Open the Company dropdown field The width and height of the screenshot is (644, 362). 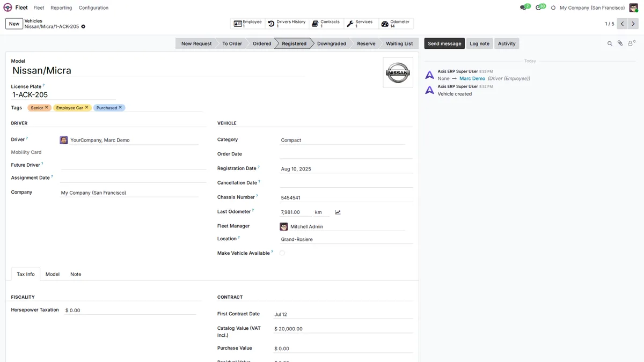click(129, 193)
